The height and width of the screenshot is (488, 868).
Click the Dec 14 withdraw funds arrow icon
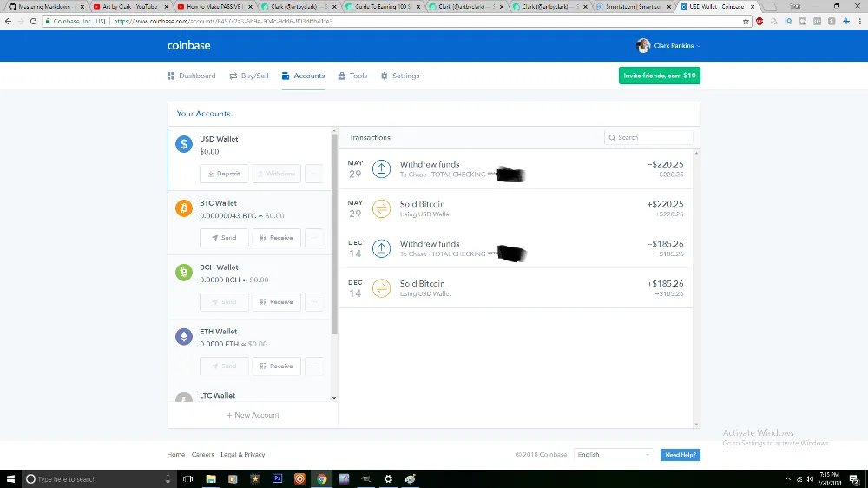[x=381, y=248]
